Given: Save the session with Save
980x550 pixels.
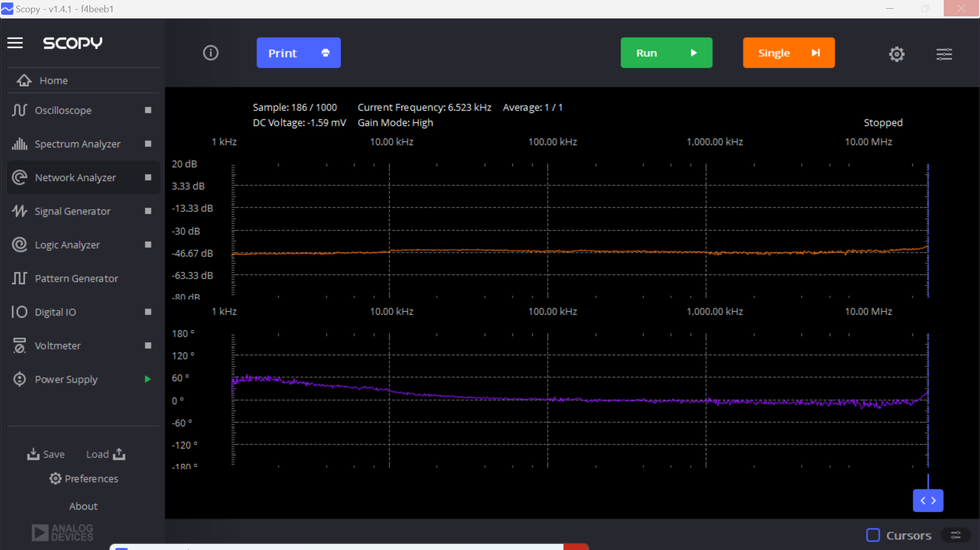Looking at the screenshot, I should coord(46,454).
